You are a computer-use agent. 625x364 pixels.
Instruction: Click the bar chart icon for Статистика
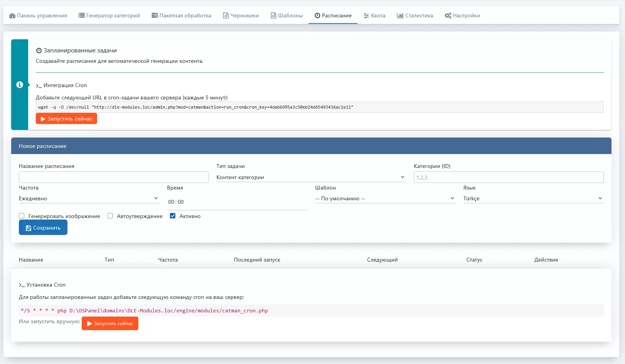pos(400,16)
